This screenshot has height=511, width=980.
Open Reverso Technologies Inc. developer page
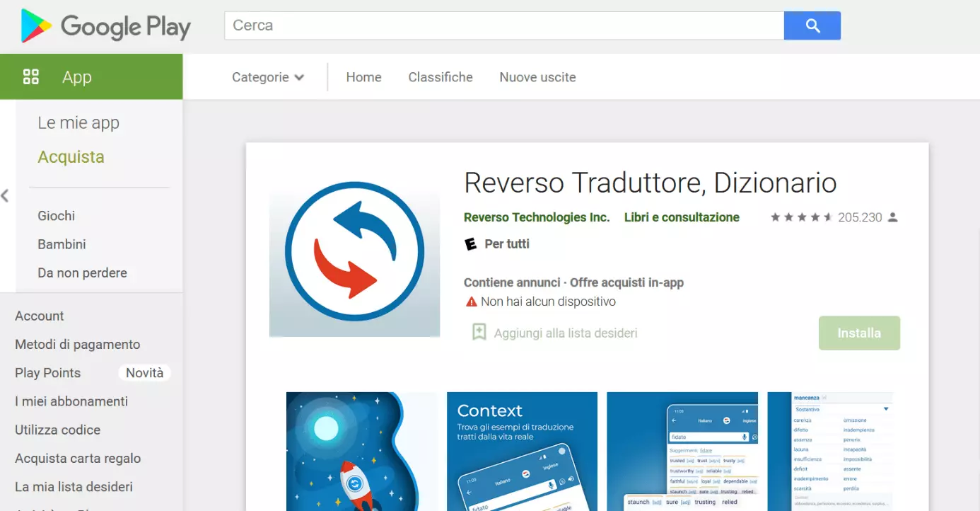pos(537,217)
